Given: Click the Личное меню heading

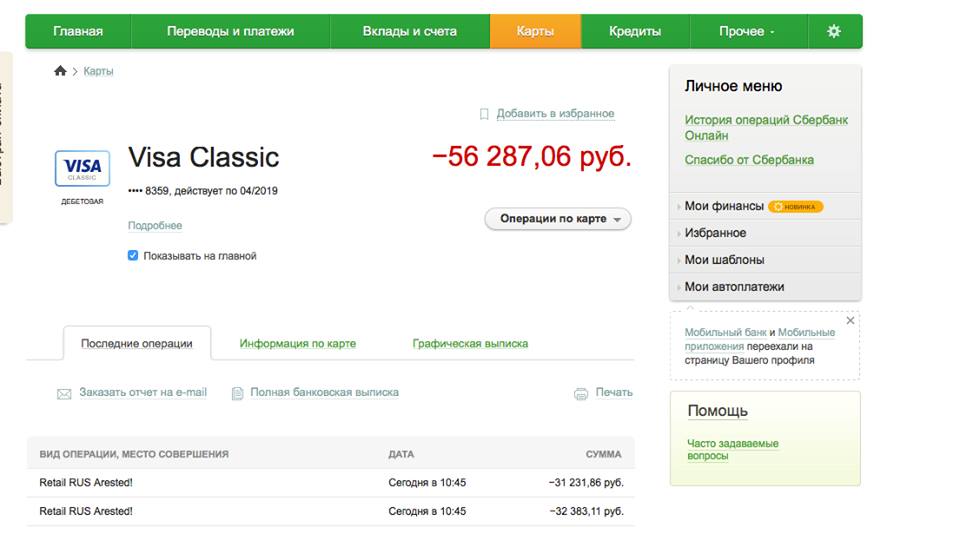Looking at the screenshot, I should (733, 86).
